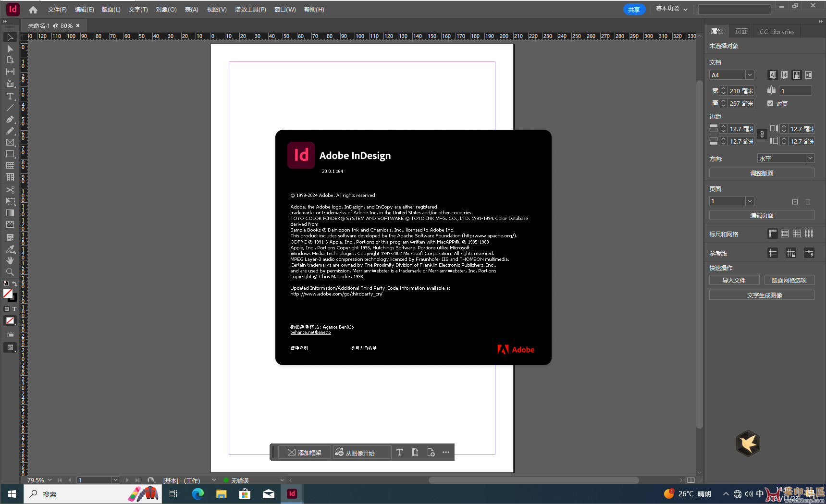
Task: Select the Gap tool
Action: pyautogui.click(x=10, y=72)
